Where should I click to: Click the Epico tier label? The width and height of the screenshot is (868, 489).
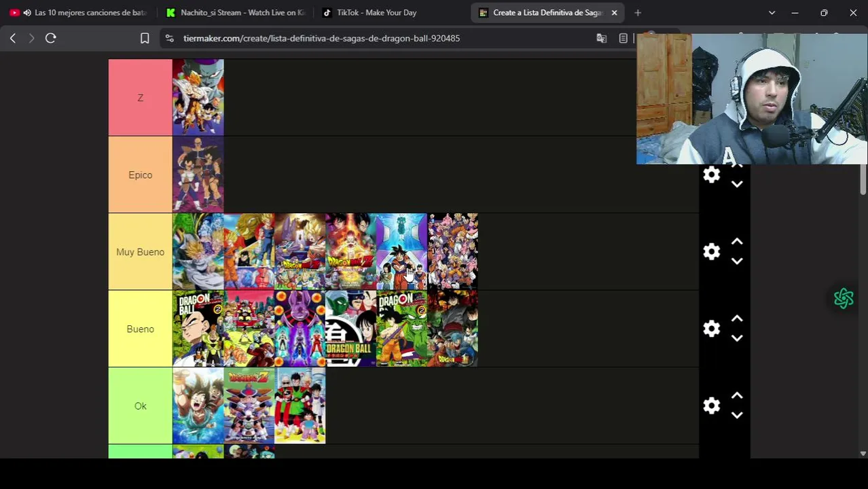tap(141, 175)
